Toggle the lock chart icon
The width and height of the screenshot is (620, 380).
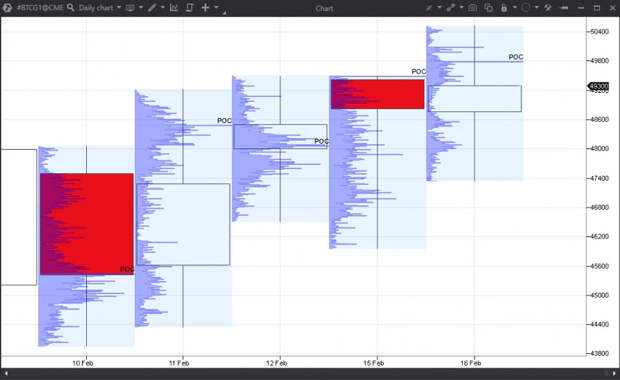coord(504,8)
